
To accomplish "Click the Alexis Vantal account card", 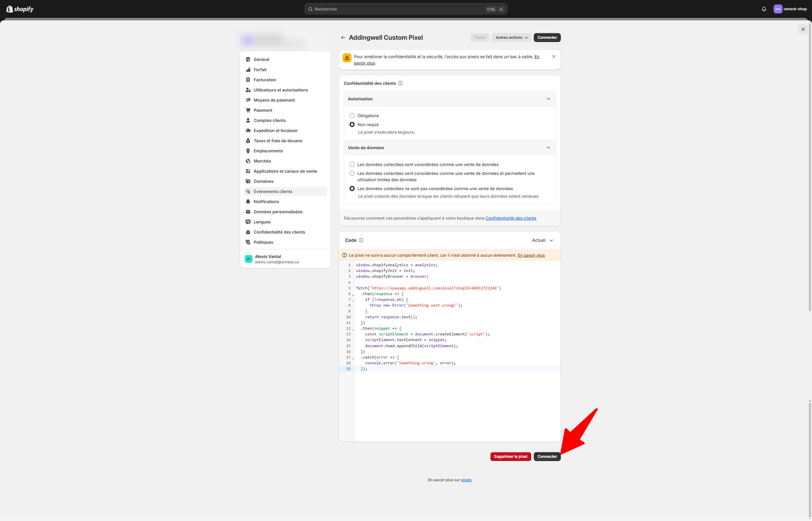I will (285, 259).
